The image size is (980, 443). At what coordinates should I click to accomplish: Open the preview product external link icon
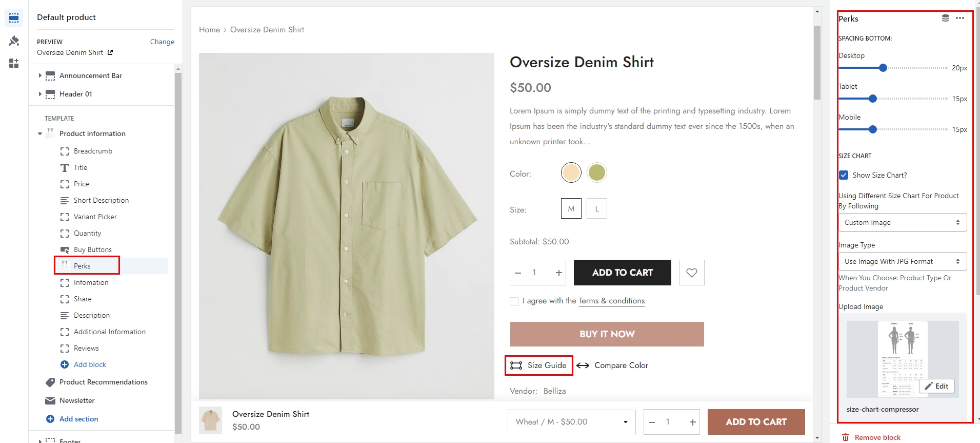tap(110, 52)
